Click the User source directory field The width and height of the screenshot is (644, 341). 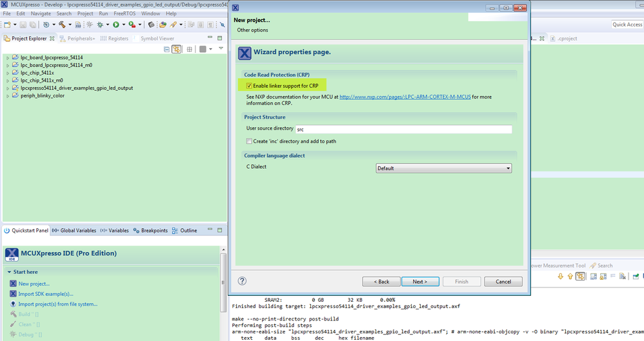[x=404, y=130]
